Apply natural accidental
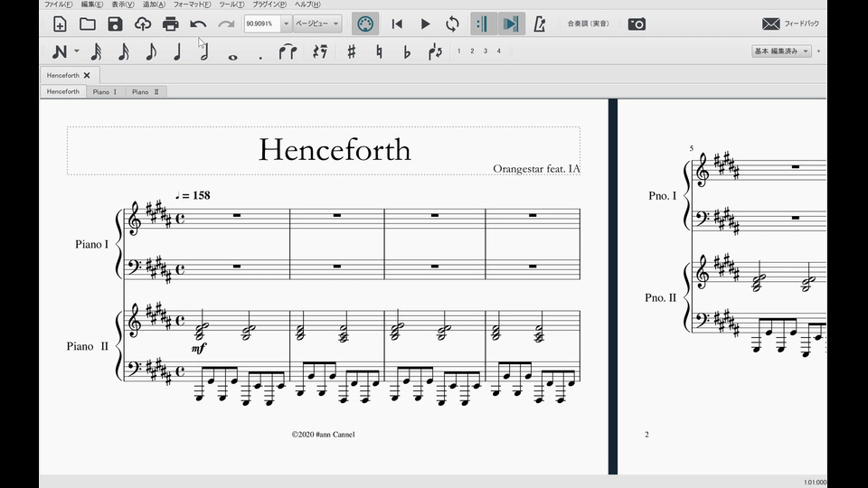The height and width of the screenshot is (488, 868). pos(379,52)
